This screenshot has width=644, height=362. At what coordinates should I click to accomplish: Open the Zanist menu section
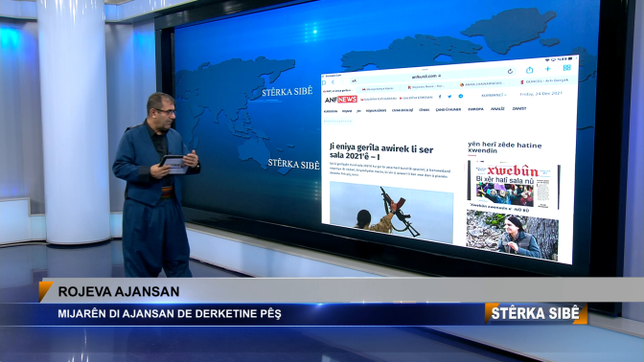point(519,108)
